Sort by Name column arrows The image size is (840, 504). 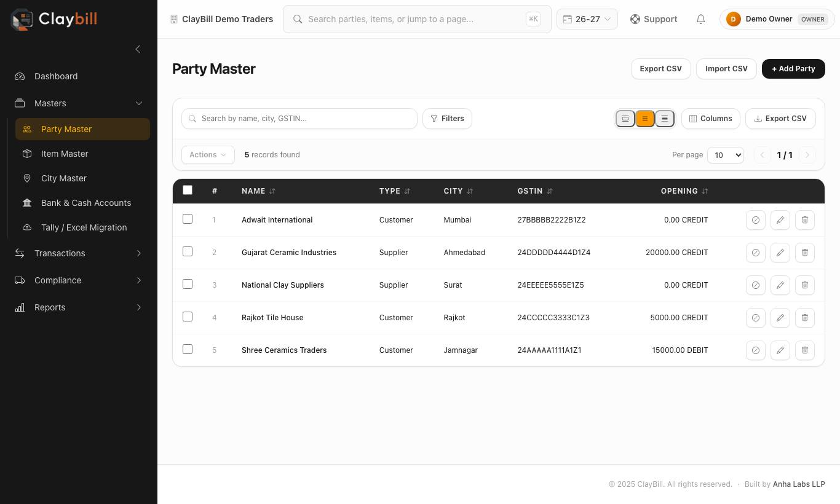[x=272, y=191]
